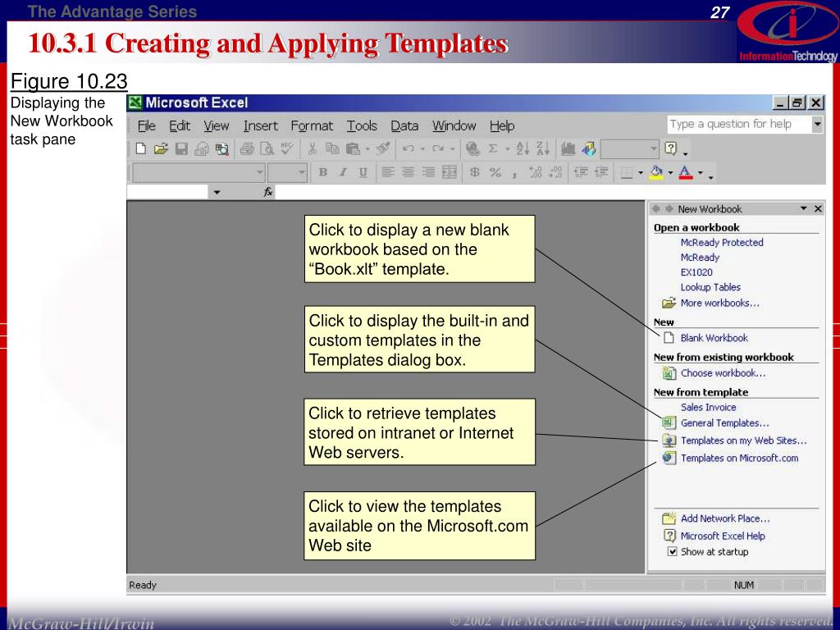Click Templates on Microsoft.com link
This screenshot has height=630, width=840.
(739, 458)
